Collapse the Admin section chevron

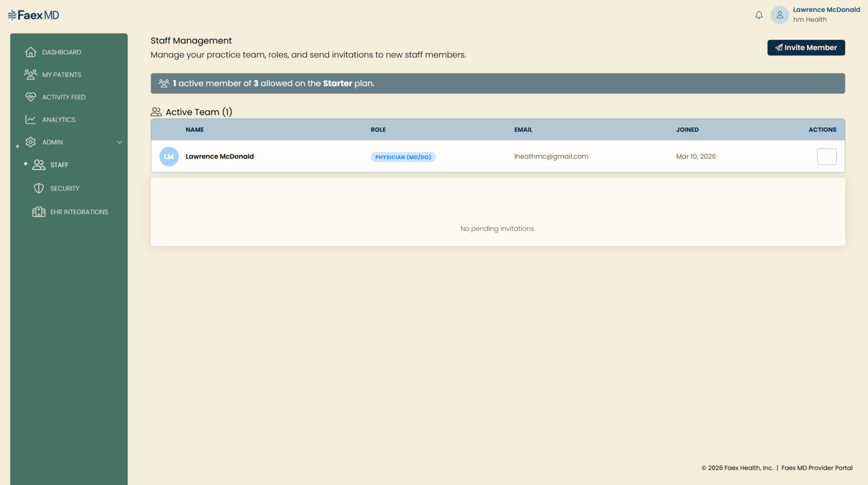click(x=120, y=142)
